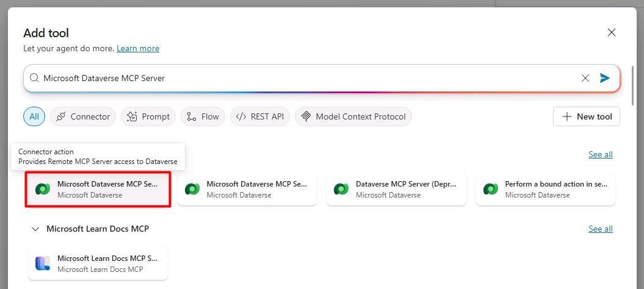Select the Prompt filter chip
The image size is (644, 289).
(148, 116)
